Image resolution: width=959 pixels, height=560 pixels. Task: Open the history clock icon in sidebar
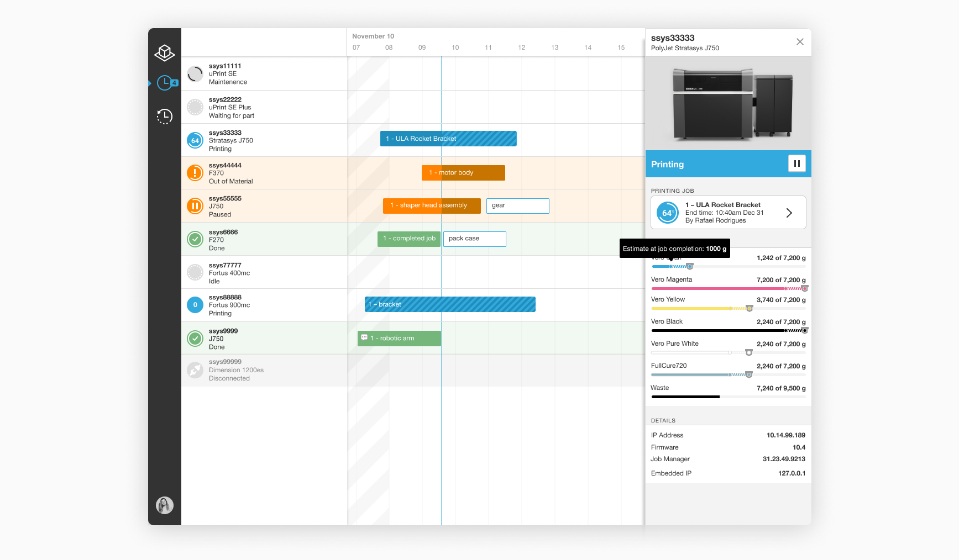165,116
